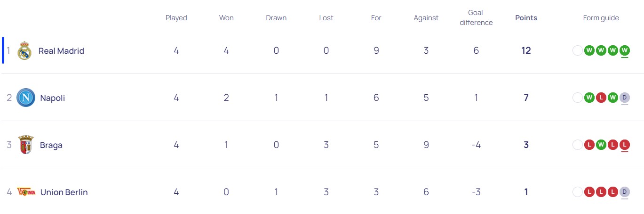This screenshot has width=644, height=214.
Task: Open the Union Berlin team link
Action: [64, 192]
